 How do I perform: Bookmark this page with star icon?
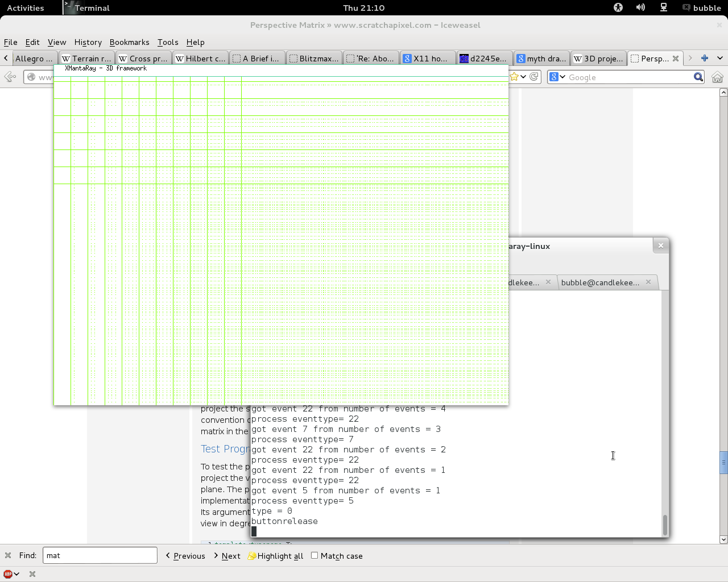coord(514,77)
